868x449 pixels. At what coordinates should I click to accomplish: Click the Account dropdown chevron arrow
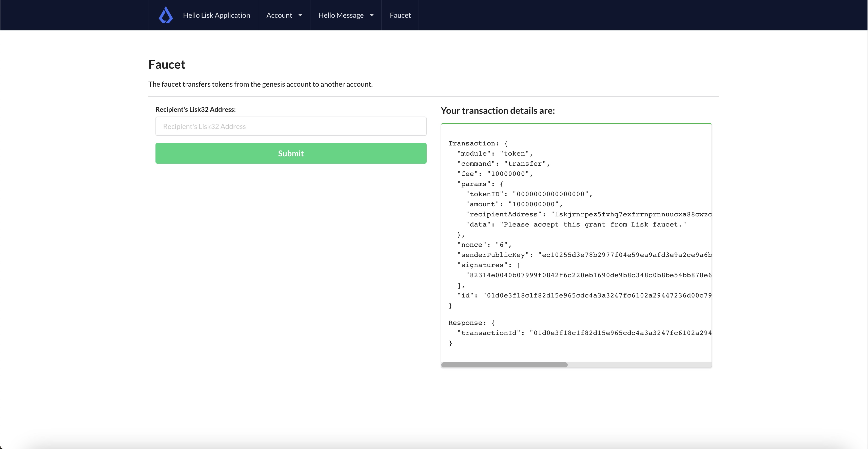(x=300, y=15)
